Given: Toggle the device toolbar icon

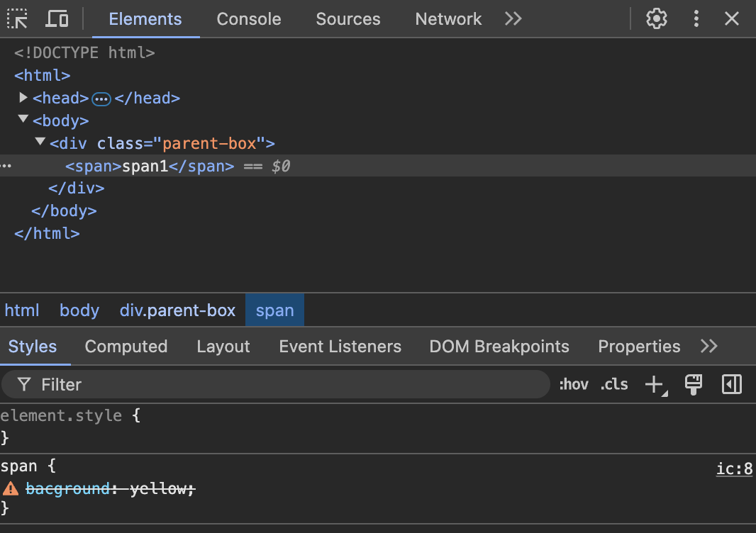Looking at the screenshot, I should click(57, 19).
